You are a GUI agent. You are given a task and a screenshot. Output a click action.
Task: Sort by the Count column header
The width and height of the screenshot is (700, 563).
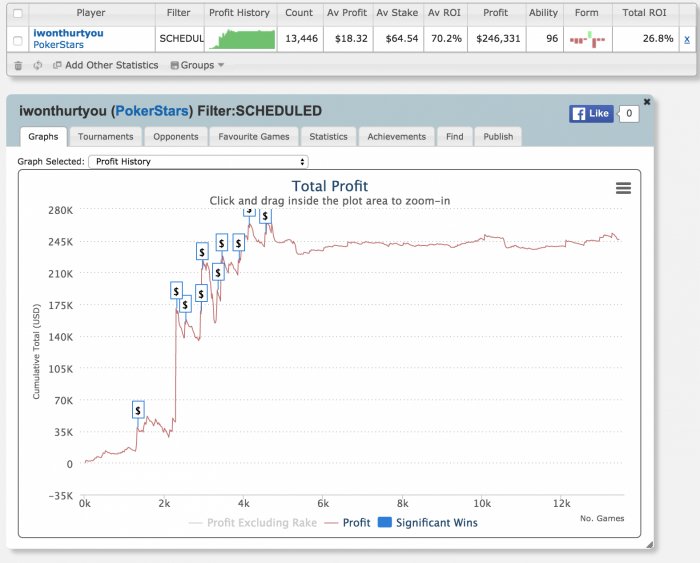tap(299, 13)
